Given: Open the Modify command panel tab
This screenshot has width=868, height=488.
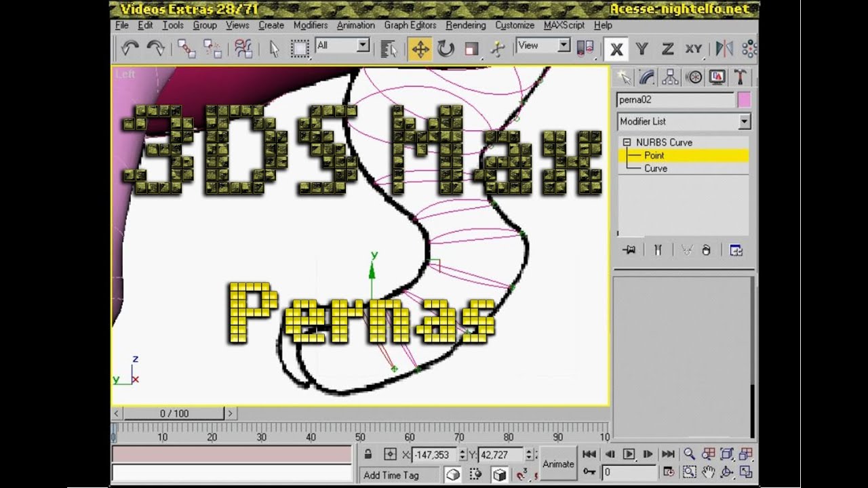Looking at the screenshot, I should (647, 77).
